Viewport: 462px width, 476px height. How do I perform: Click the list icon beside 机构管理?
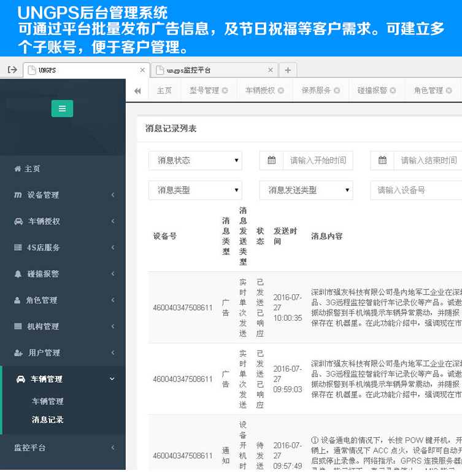[18, 326]
